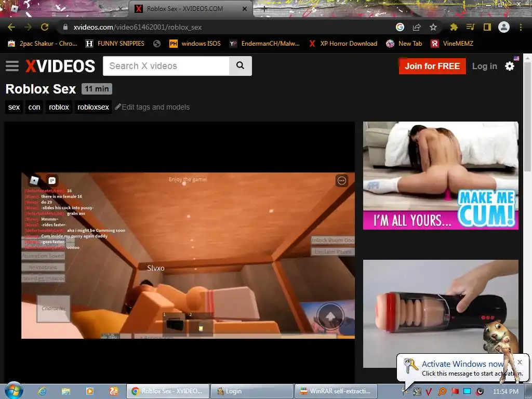Focus the site search field

point(166,66)
